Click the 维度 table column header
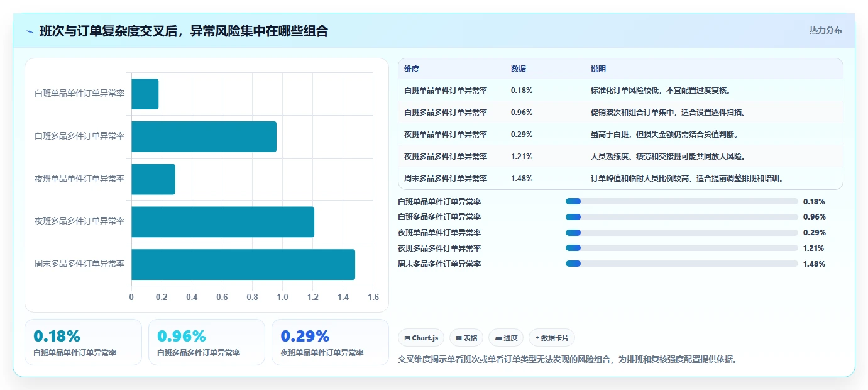 [412, 69]
